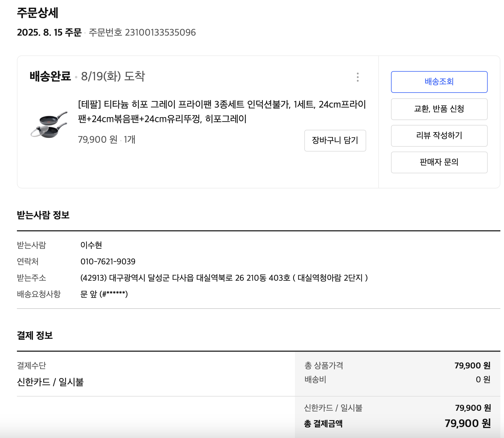Click the Tefal frying pan set thumbnail
The image size is (504, 438).
pyautogui.click(x=49, y=125)
